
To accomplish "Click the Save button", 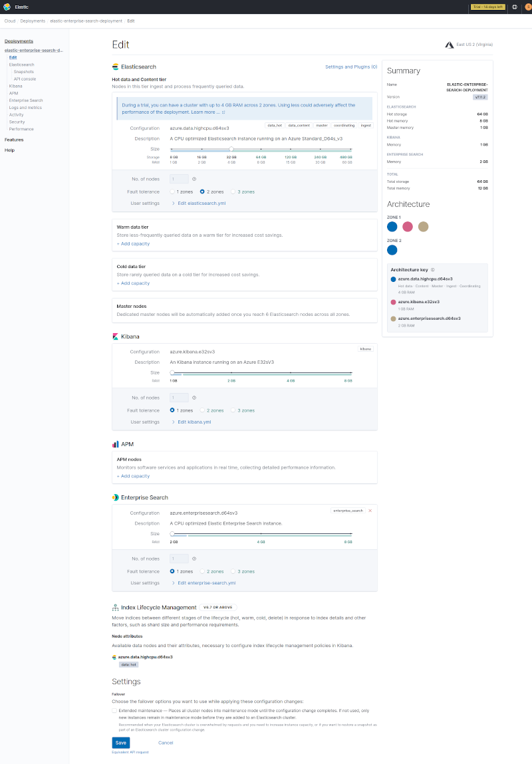I will 120,743.
